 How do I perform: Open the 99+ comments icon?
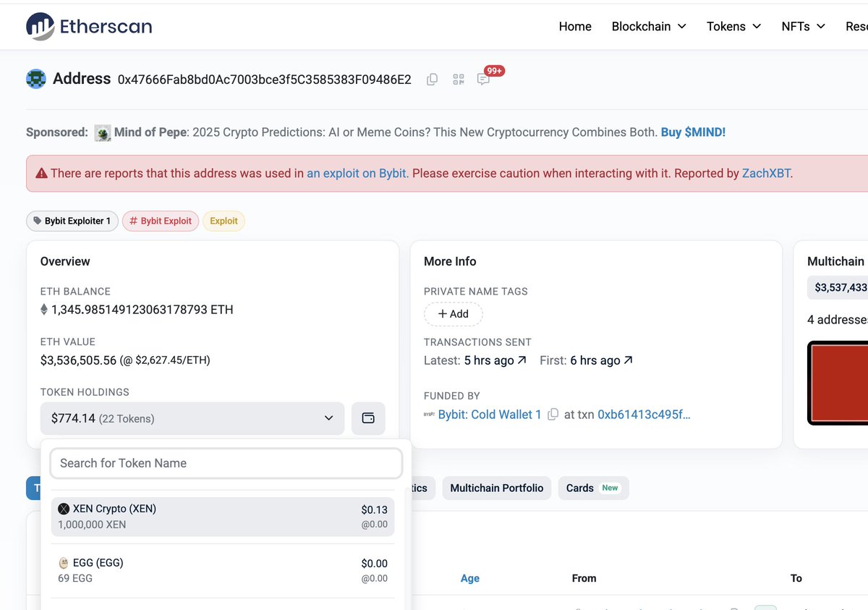(x=483, y=80)
